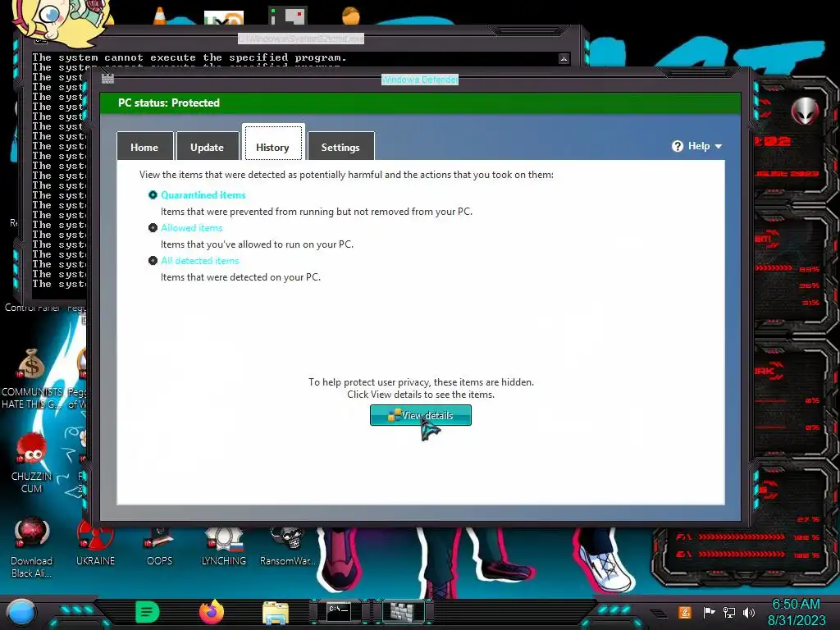Switch to the Update tab
Viewport: 840px width, 630px height.
(x=208, y=146)
